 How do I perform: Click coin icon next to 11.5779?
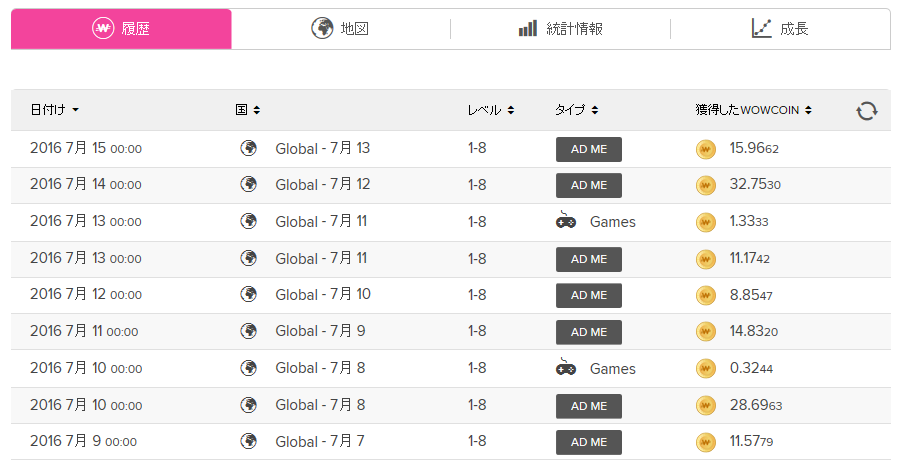point(706,442)
